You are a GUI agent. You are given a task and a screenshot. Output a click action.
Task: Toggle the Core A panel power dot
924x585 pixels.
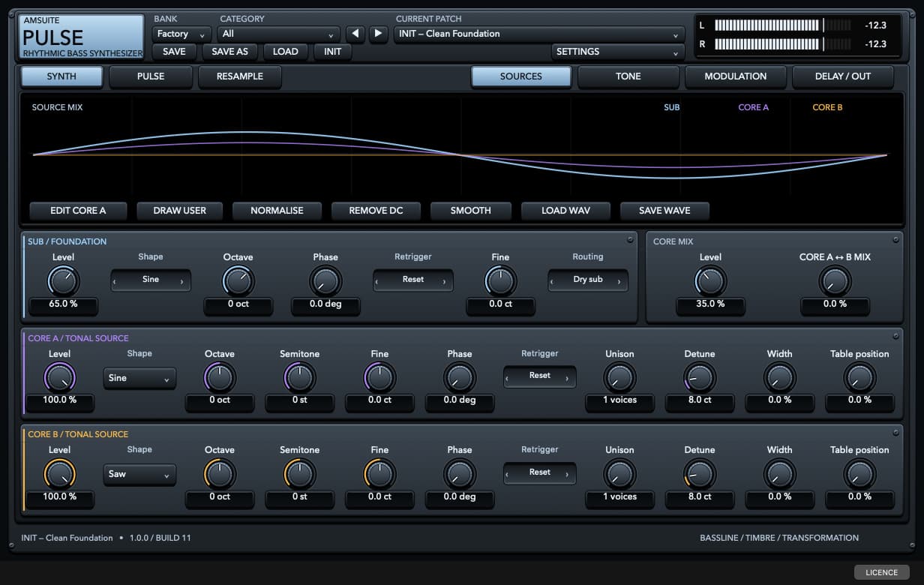(895, 337)
